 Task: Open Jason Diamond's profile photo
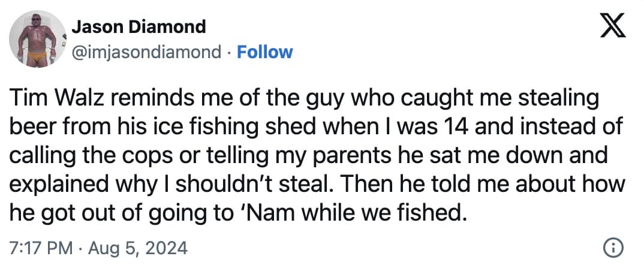pos(37,38)
